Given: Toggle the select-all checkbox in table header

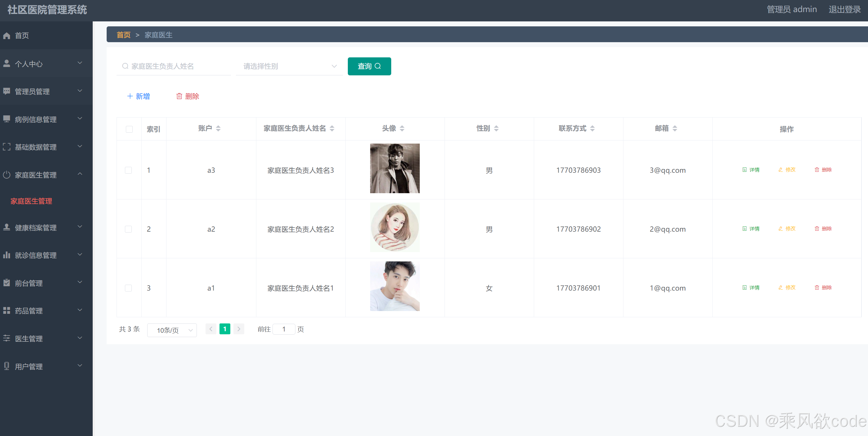Looking at the screenshot, I should point(129,129).
